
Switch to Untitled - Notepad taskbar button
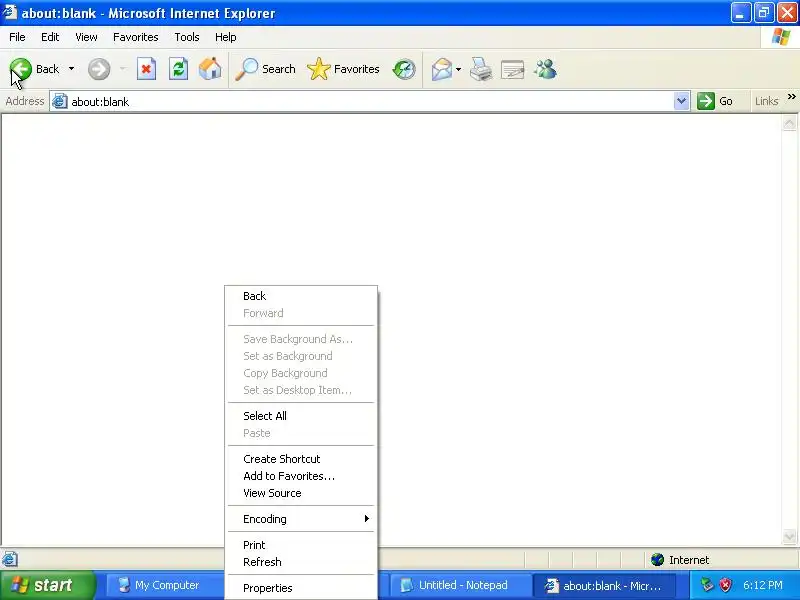point(461,585)
